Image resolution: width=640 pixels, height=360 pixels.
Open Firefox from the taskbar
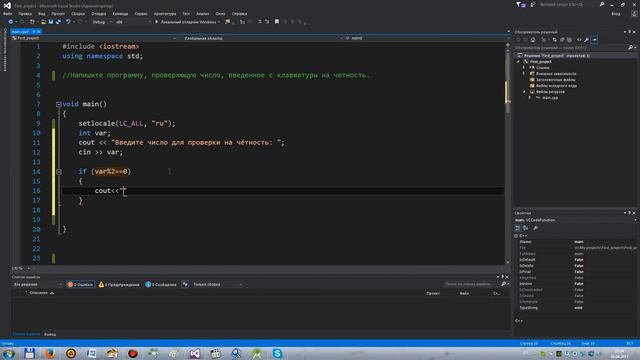pyautogui.click(x=50, y=353)
